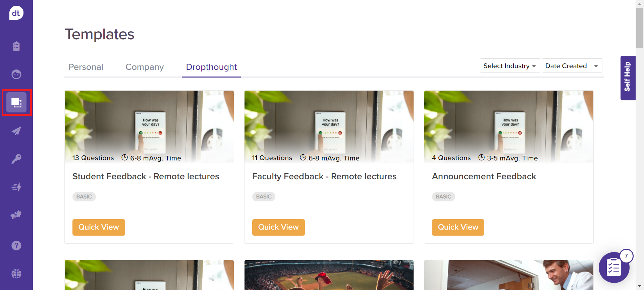Select the Dropthought tab
The image size is (644, 290).
tap(211, 67)
